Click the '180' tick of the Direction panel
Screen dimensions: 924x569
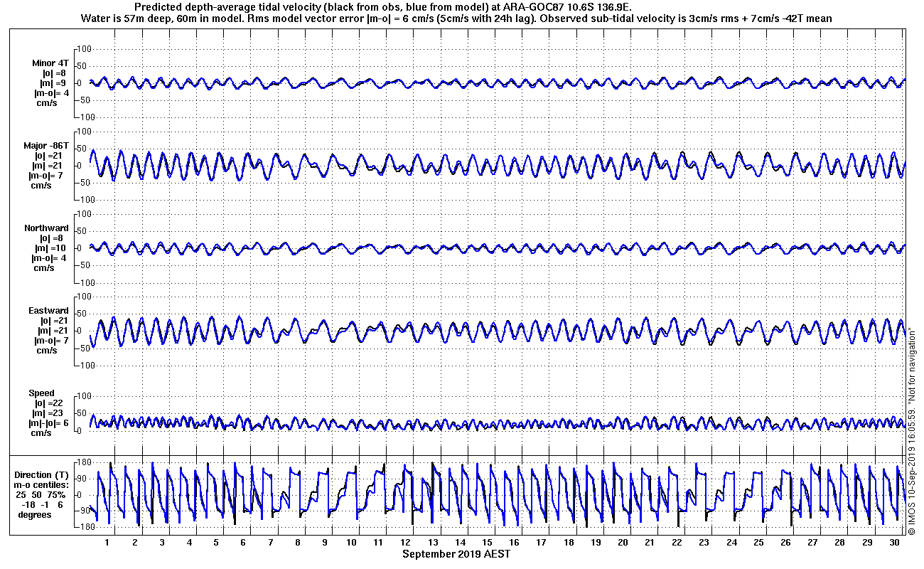tap(83, 462)
